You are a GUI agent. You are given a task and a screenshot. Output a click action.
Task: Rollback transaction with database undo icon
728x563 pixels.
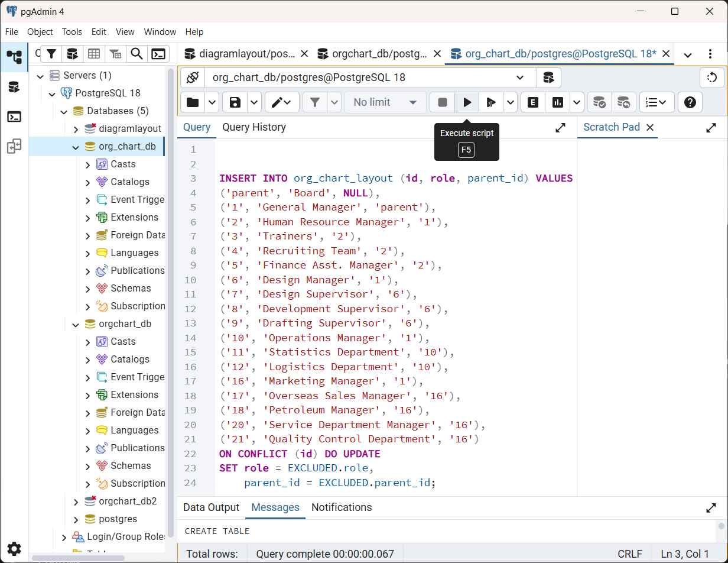pyautogui.click(x=623, y=102)
